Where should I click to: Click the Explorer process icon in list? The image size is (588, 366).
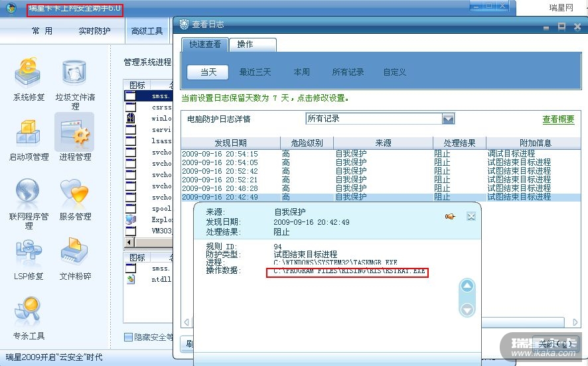tap(131, 219)
